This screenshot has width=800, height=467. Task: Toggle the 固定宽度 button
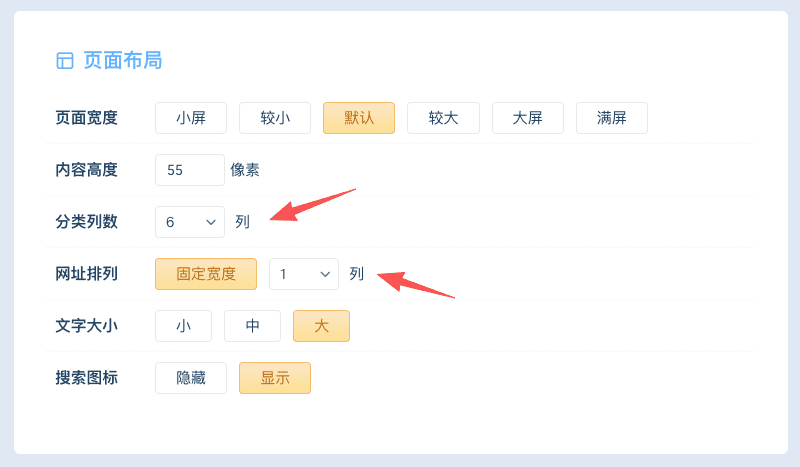[x=206, y=274]
